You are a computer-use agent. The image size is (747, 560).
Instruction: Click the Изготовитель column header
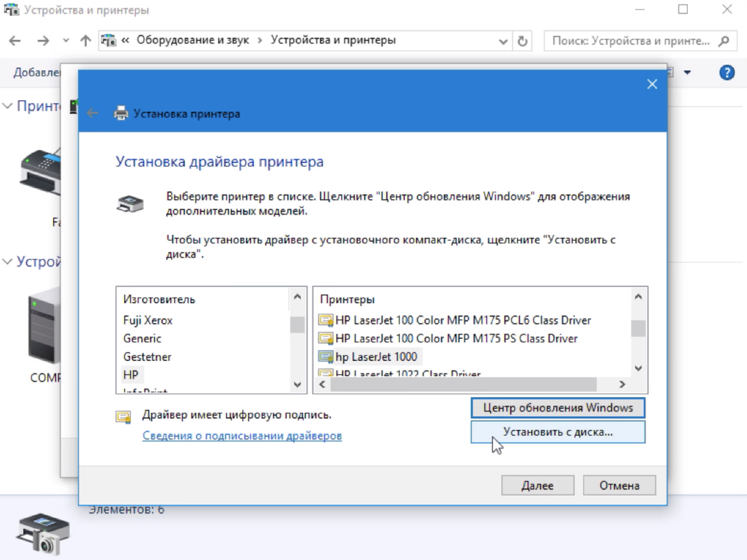coord(159,299)
